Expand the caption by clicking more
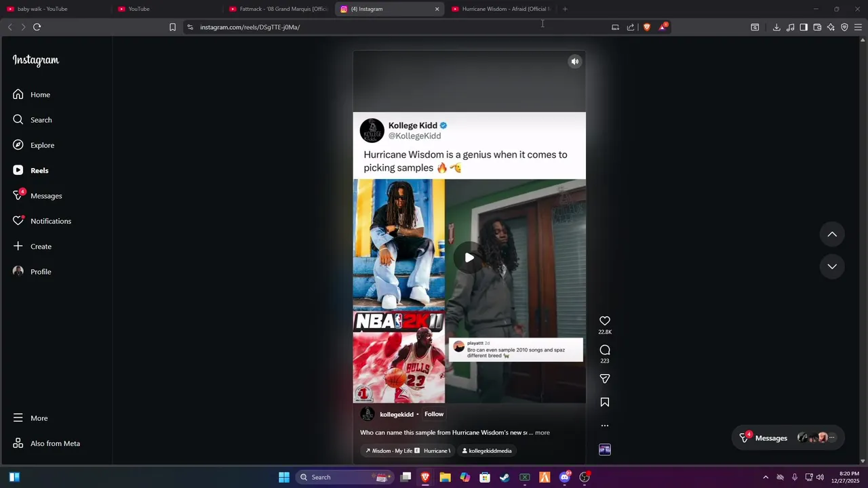This screenshot has height=488, width=868. (x=542, y=432)
